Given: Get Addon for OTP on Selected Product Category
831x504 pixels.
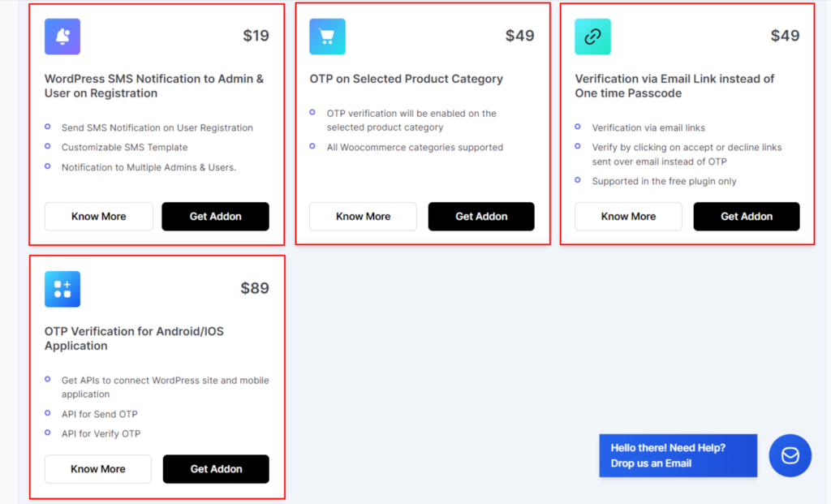Looking at the screenshot, I should click(x=481, y=216).
